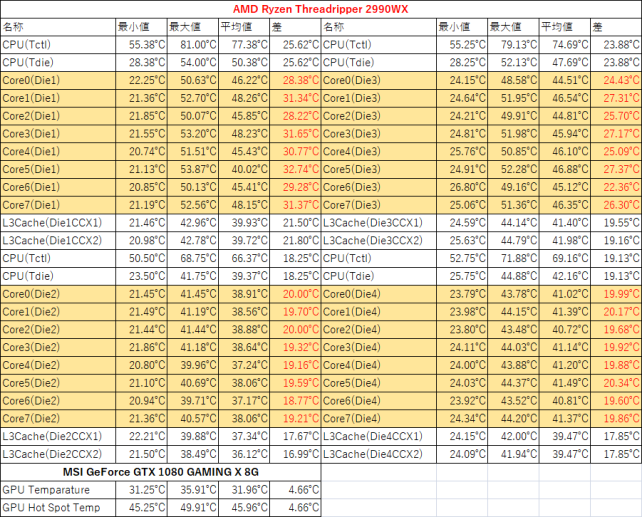
Task: Select the 26.80°C cell
Action: (462, 187)
